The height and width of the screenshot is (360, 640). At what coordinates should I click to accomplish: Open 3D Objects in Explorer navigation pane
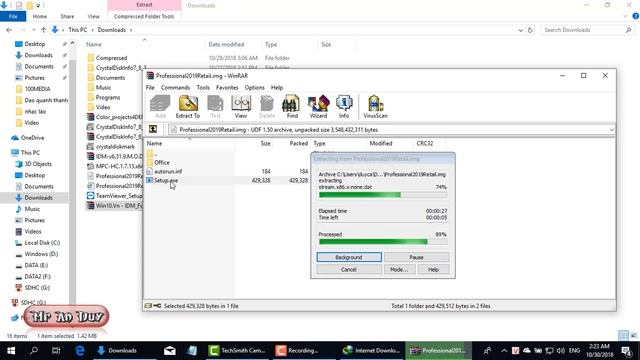(38, 164)
